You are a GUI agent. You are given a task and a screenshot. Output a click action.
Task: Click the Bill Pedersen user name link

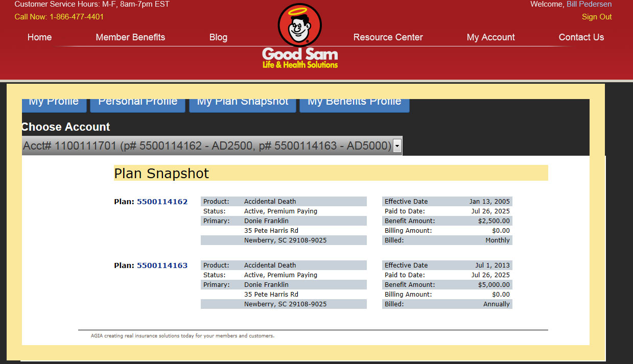[x=589, y=4]
